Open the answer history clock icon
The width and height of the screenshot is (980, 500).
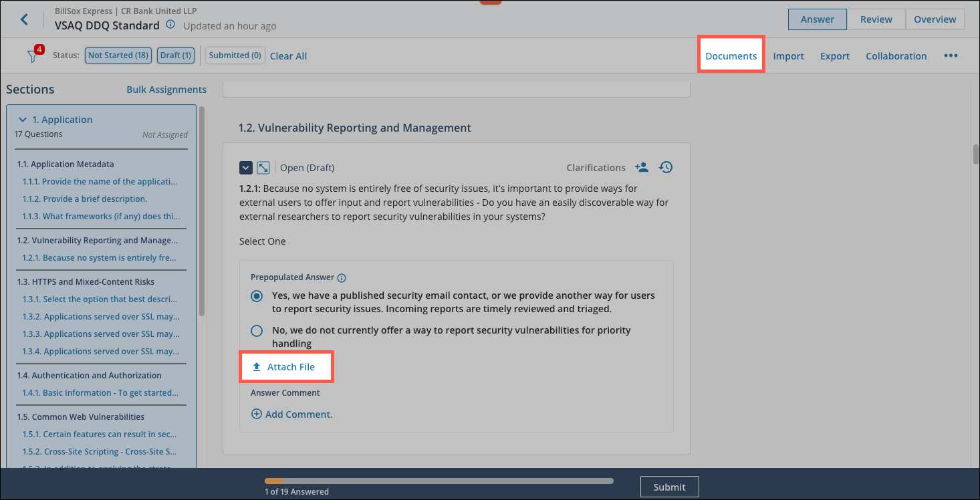665,168
